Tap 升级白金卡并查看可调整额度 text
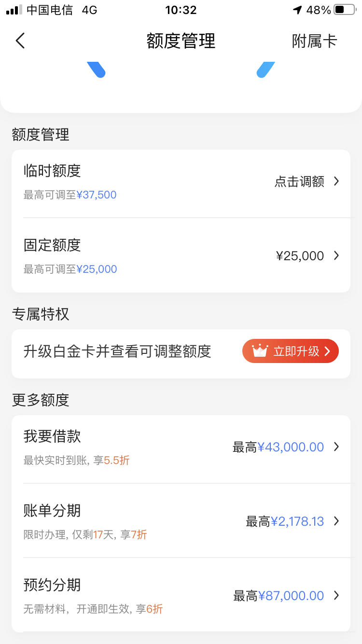Screen dimensions: 362x644 117,351
